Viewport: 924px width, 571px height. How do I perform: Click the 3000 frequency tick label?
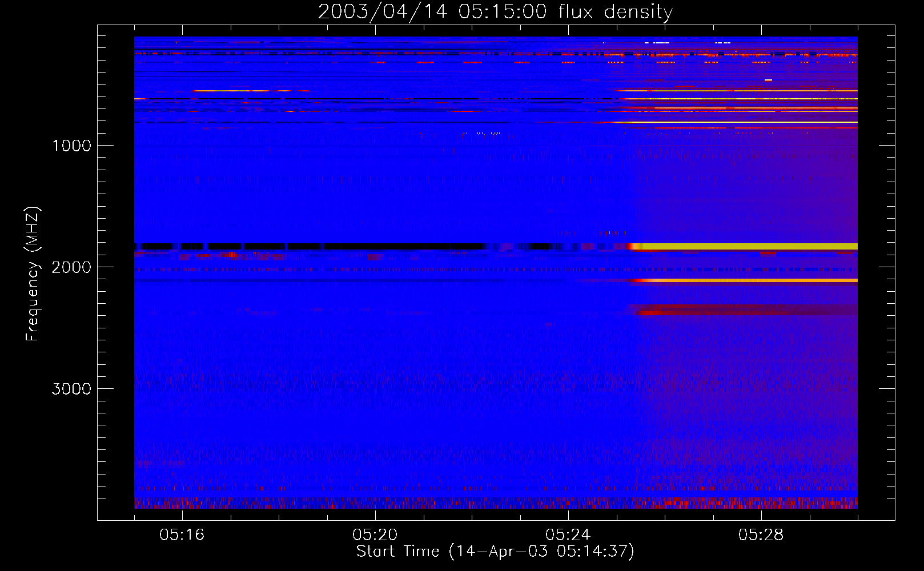pyautogui.click(x=71, y=389)
